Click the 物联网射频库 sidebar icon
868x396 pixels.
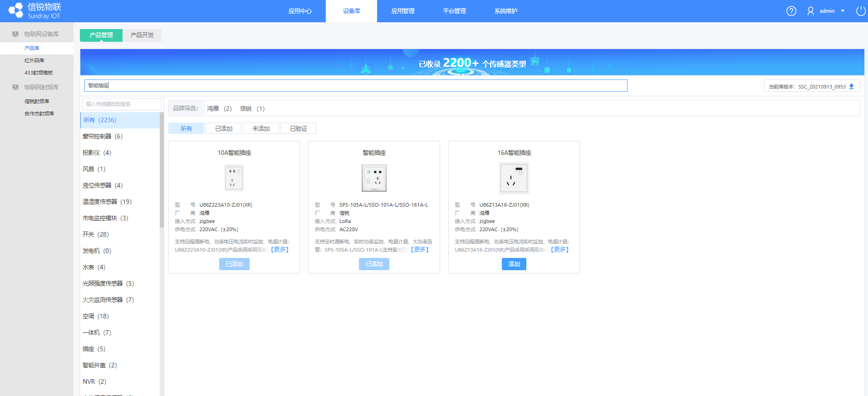[15, 87]
